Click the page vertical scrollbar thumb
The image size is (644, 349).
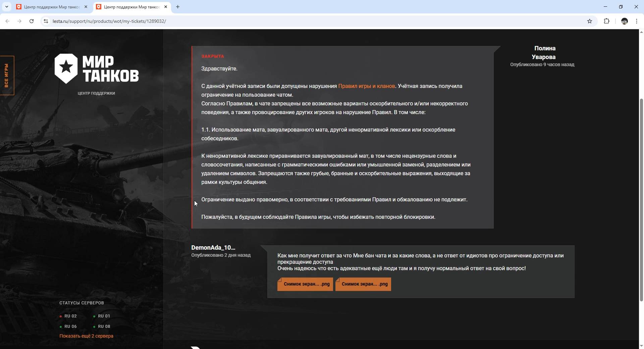click(x=641, y=200)
